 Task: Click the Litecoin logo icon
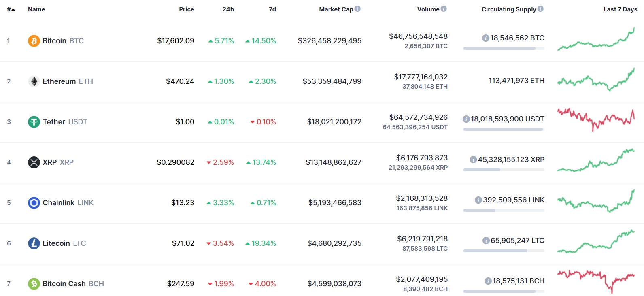tap(34, 243)
